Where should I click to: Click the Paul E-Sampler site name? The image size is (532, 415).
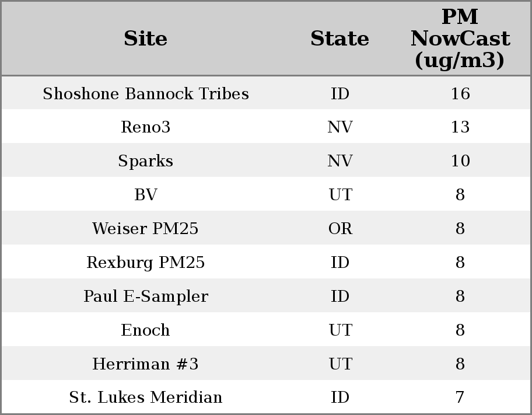tap(145, 297)
